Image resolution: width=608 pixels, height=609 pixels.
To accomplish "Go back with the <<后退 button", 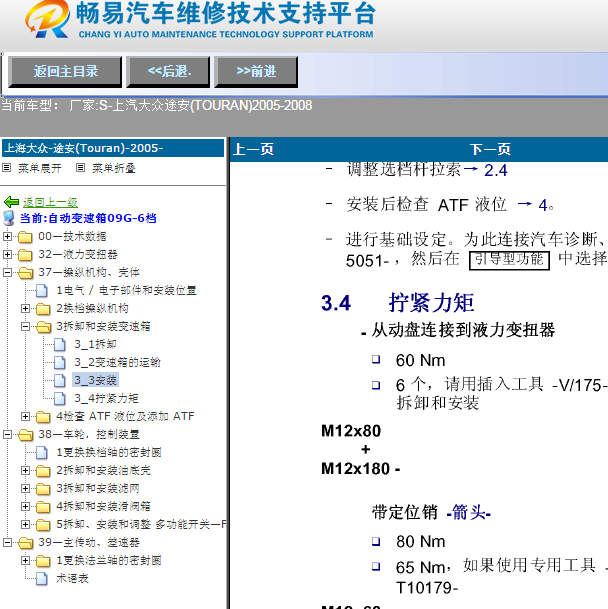I will [168, 71].
